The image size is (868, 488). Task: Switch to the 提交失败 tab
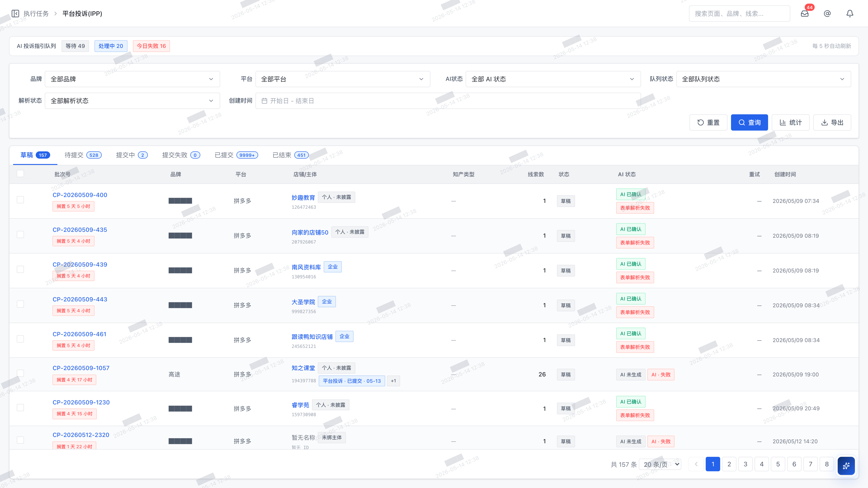(181, 155)
